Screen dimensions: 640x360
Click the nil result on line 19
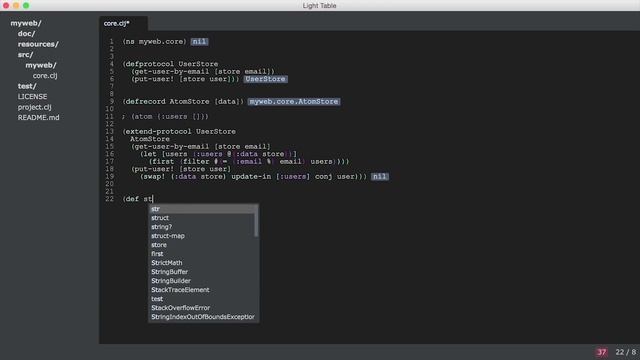tap(380, 177)
